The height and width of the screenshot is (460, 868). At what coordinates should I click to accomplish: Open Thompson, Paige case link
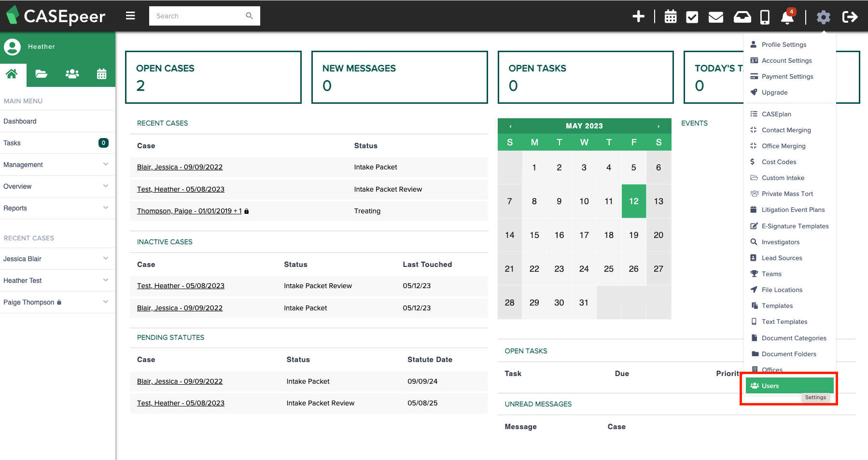[189, 211]
